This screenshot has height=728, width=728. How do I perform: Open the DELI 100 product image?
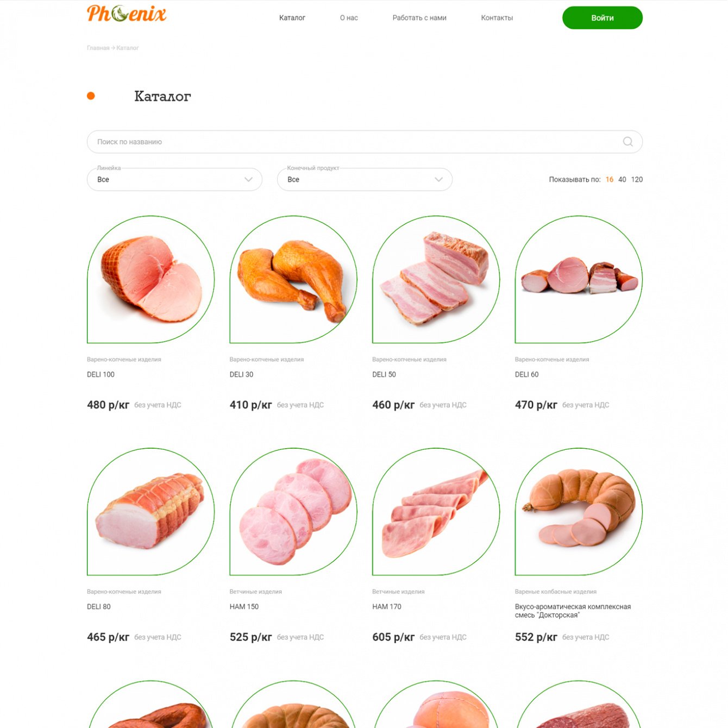(x=151, y=279)
